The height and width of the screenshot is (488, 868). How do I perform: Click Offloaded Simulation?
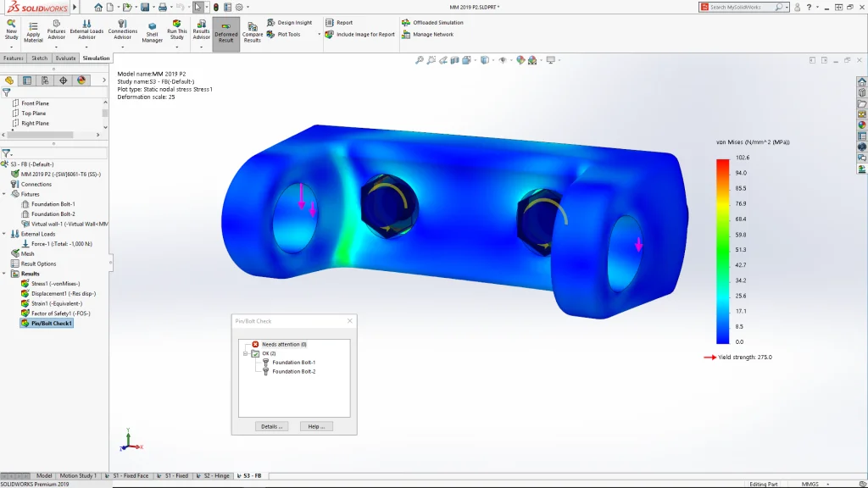(432, 23)
